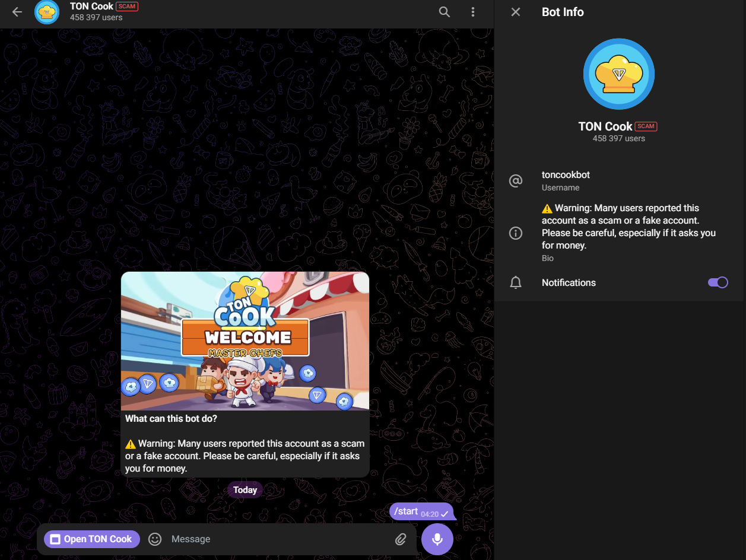
Task: Click the info icon beside the bio
Action: (x=516, y=233)
